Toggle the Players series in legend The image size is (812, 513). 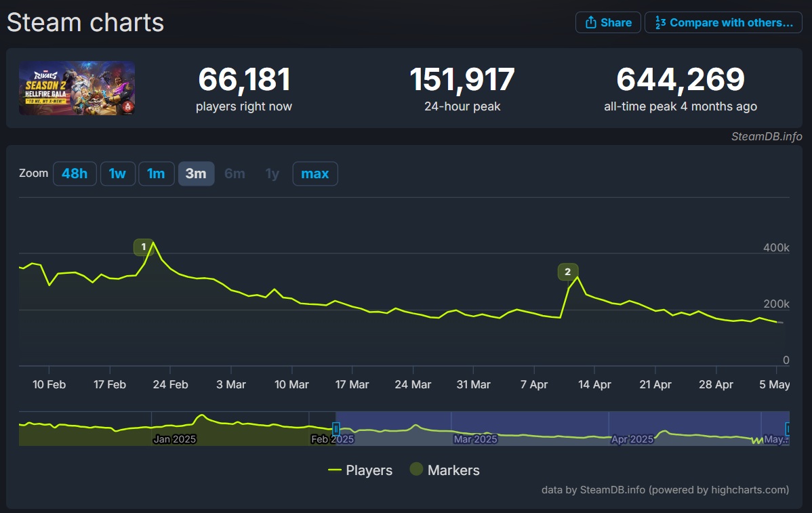pyautogui.click(x=361, y=470)
